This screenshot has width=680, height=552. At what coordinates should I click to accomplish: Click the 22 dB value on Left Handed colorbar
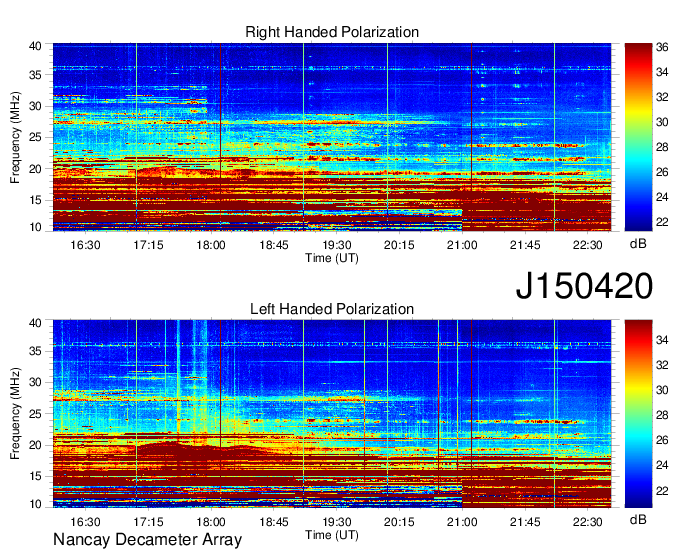coord(662,491)
